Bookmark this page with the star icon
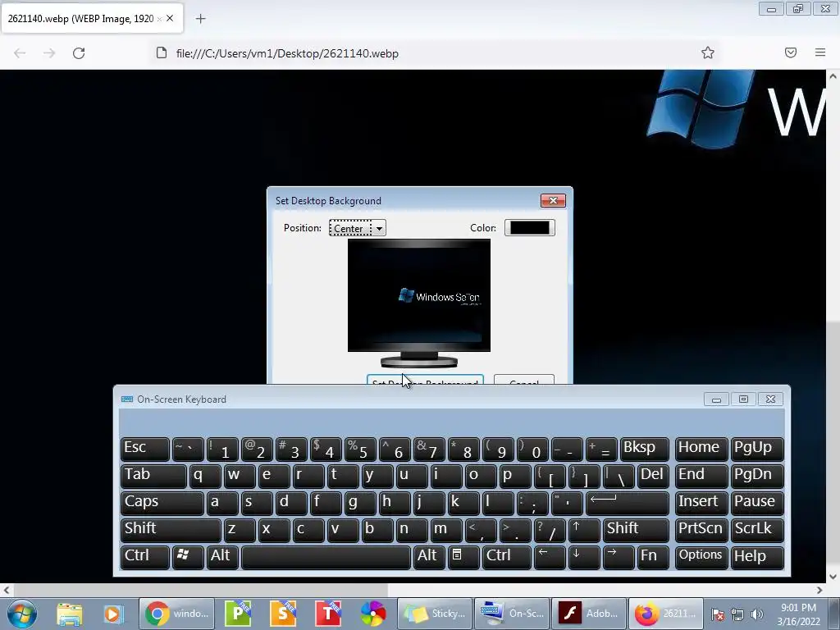 (708, 52)
